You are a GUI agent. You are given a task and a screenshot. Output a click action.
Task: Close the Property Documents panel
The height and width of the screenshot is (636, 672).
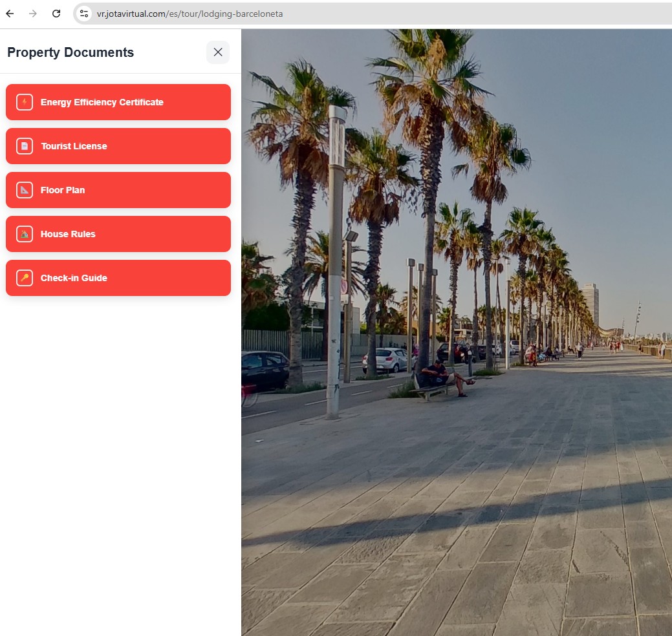click(x=218, y=52)
